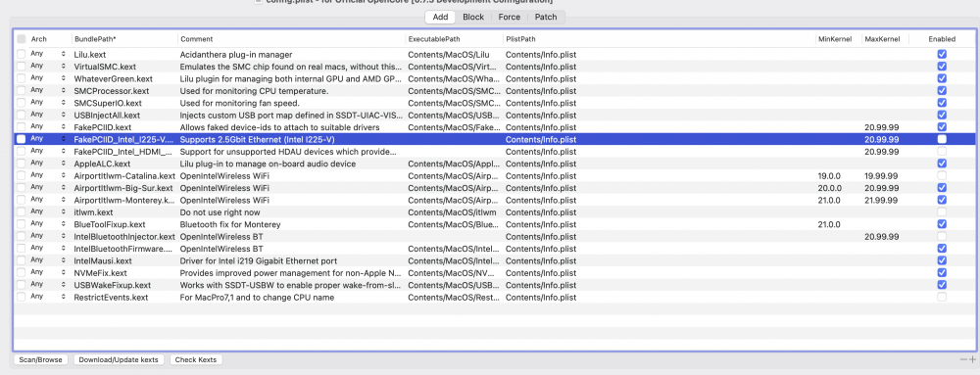Select the USBWakeFixup.kext bundle path
Screen dimensions: 980x375
(x=112, y=285)
